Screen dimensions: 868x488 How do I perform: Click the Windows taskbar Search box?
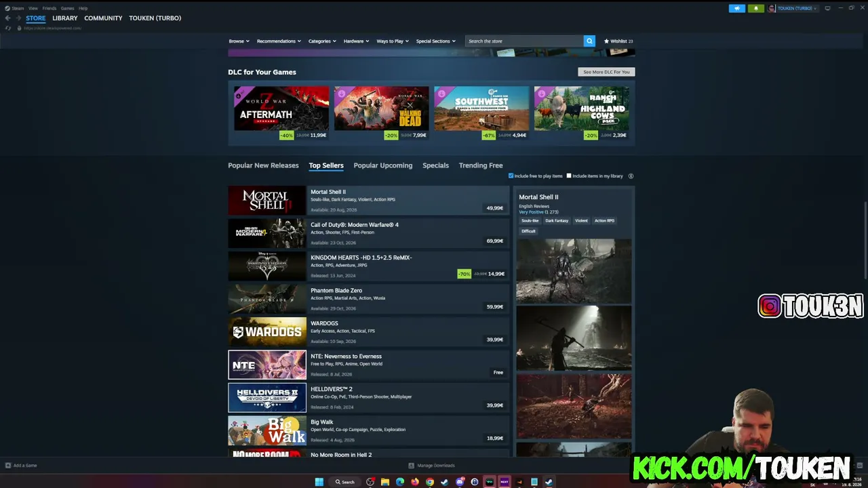(345, 482)
